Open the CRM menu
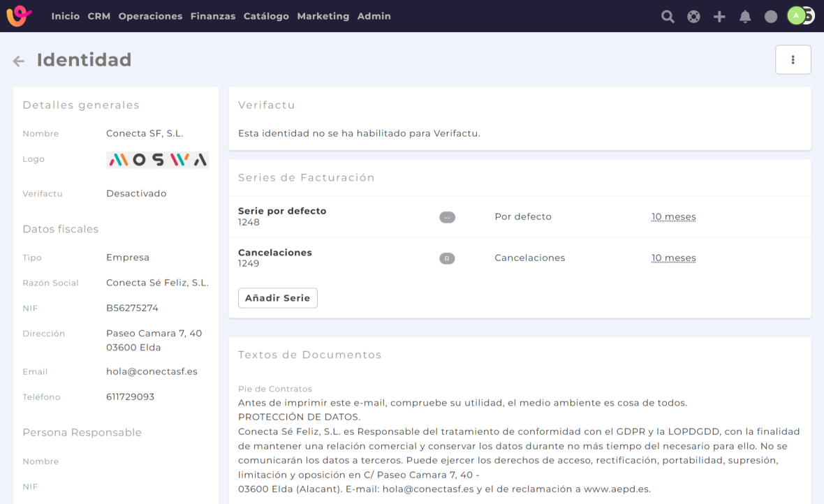 pyautogui.click(x=99, y=16)
